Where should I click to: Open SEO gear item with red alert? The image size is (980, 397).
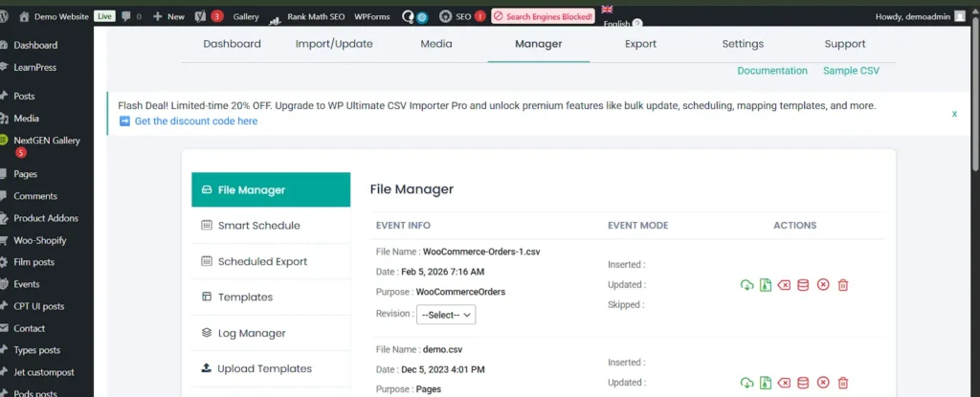(462, 17)
